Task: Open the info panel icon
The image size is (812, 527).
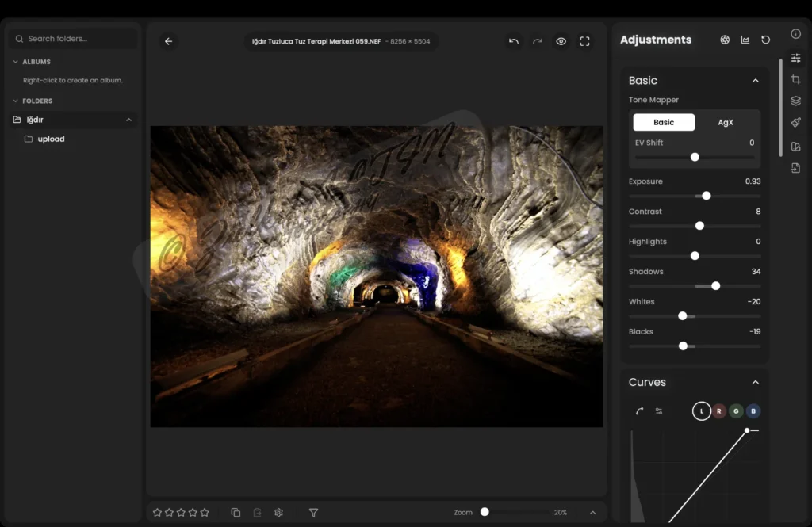Action: click(796, 33)
